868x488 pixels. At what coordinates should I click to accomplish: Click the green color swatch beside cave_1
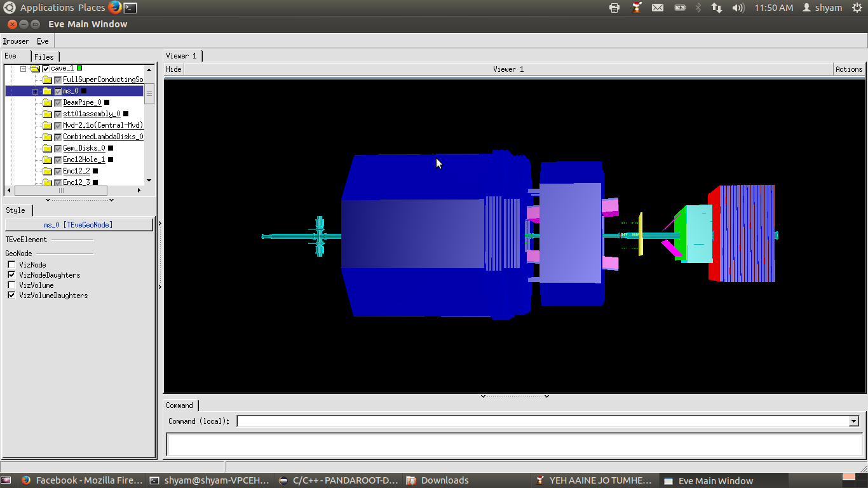pos(79,68)
